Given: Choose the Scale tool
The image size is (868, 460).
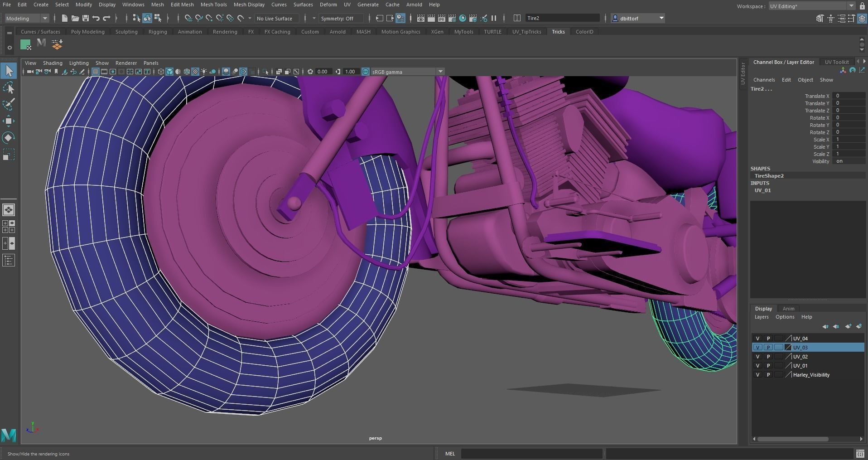Looking at the screenshot, I should (x=9, y=155).
